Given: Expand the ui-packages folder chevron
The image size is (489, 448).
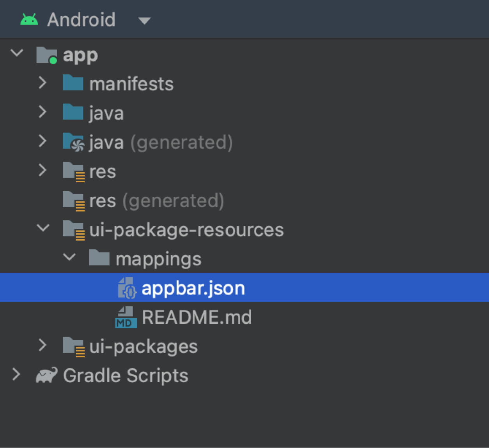Looking at the screenshot, I should pos(43,345).
